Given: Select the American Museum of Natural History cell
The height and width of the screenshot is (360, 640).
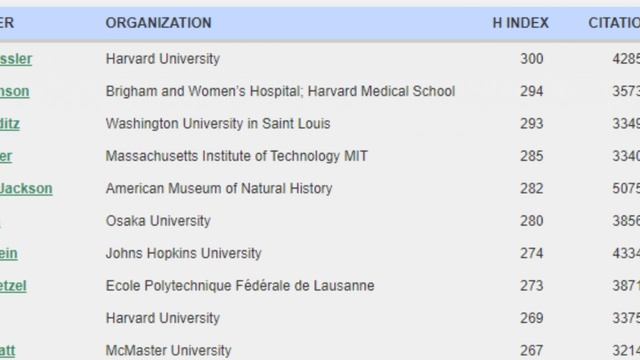Looking at the screenshot, I should (x=219, y=189).
